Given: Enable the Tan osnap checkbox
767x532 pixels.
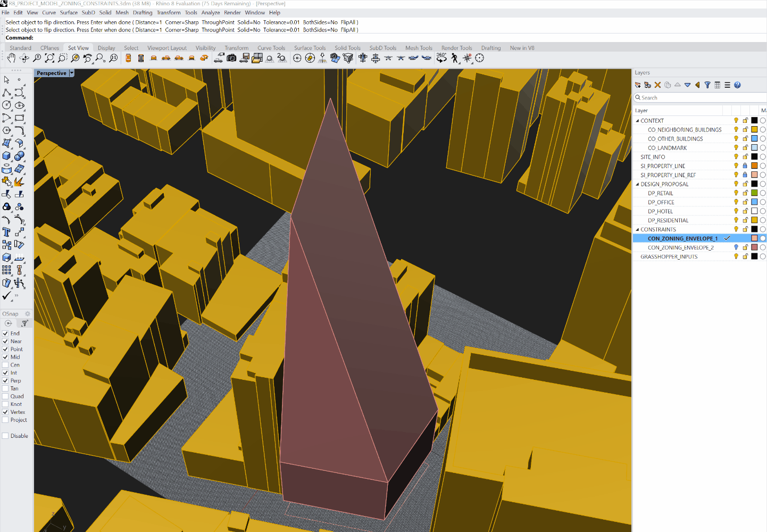Looking at the screenshot, I should point(5,388).
